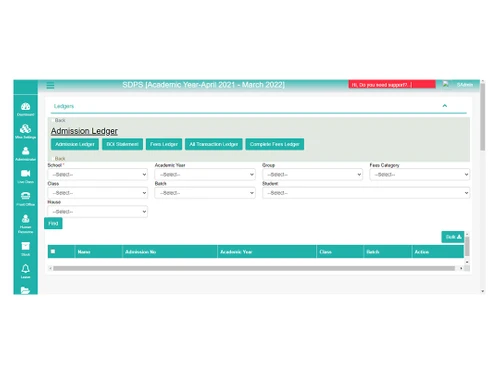Open the Administrator sidebar icon
The width and height of the screenshot is (500, 375).
coord(25,153)
